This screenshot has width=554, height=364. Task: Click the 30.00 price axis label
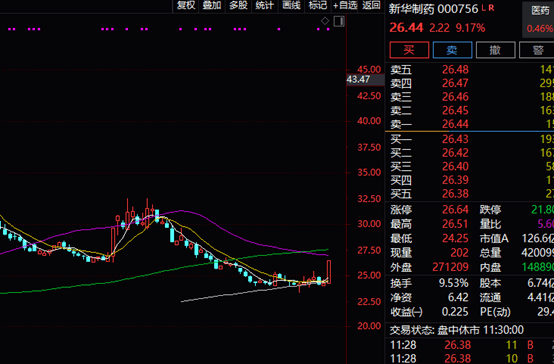click(369, 224)
